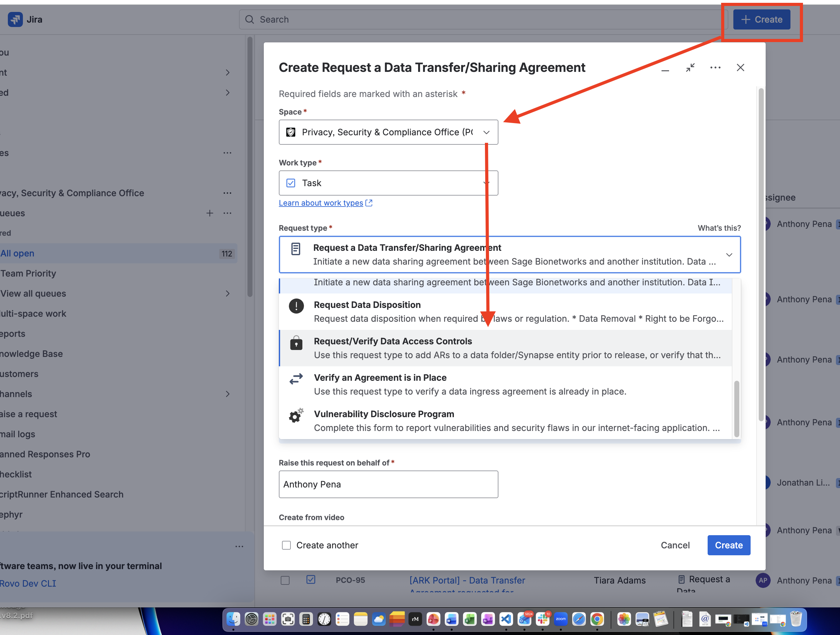Open the Rovo Dev CLI link
The width and height of the screenshot is (840, 635).
(x=28, y=584)
